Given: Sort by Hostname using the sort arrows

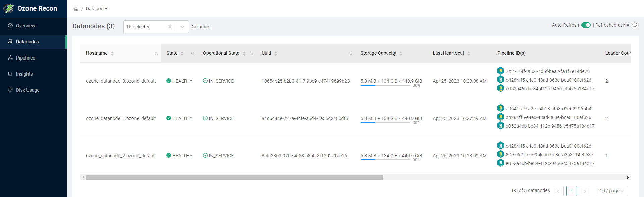Looking at the screenshot, I should 112,53.
